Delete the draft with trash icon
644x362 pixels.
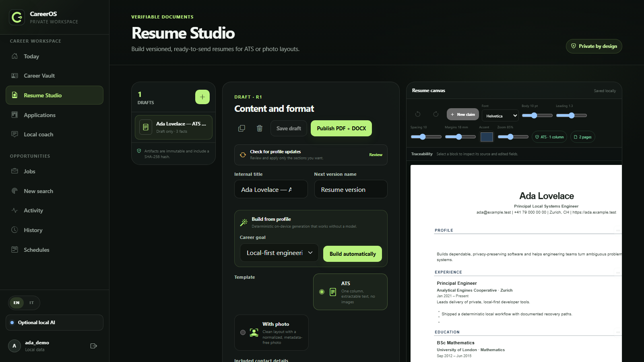click(260, 128)
